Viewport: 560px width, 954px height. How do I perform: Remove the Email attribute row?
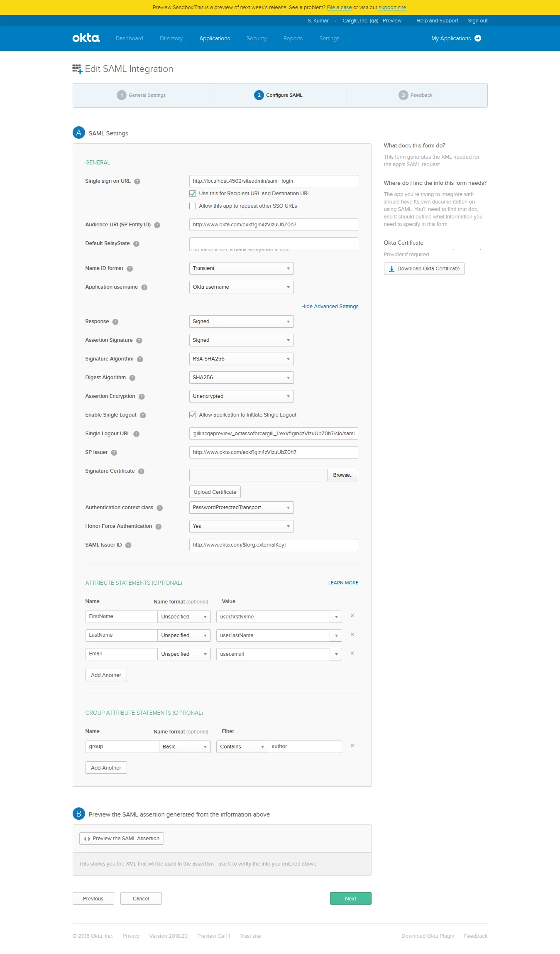pyautogui.click(x=352, y=653)
